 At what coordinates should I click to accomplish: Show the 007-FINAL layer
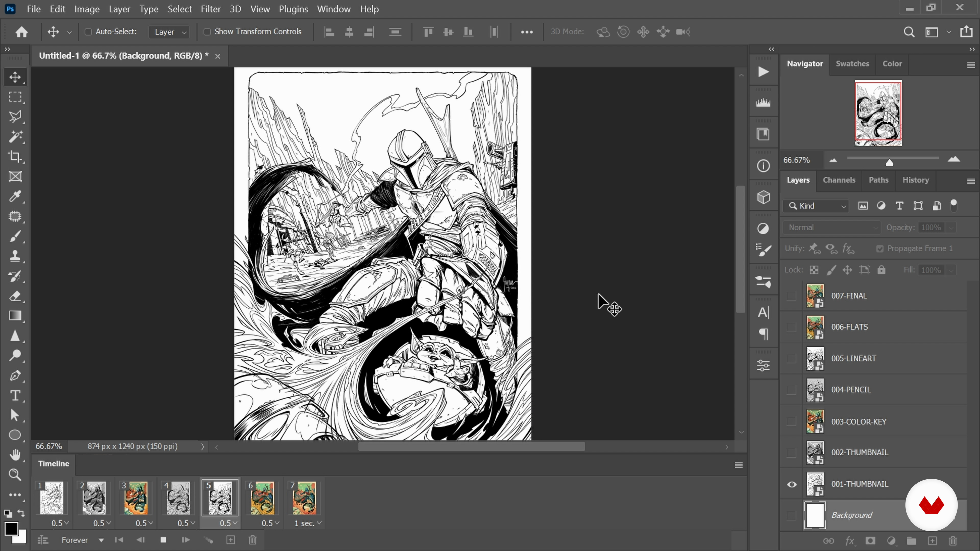point(791,296)
